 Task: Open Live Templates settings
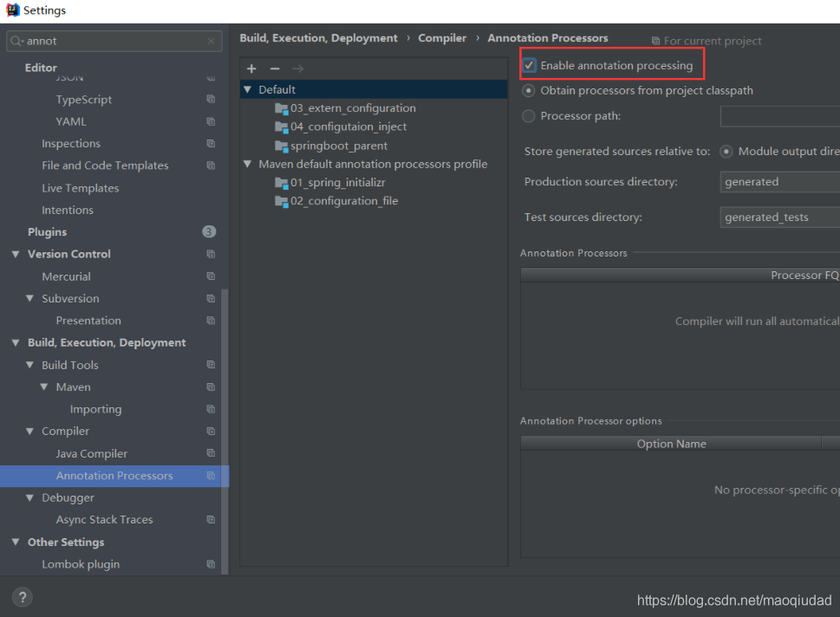81,188
